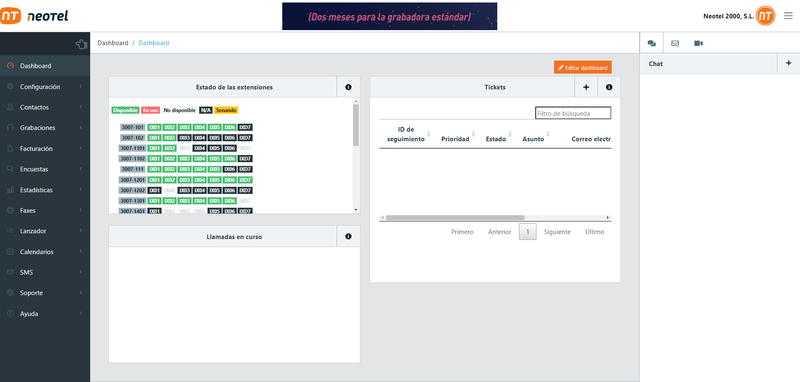Screen dimensions: 800x382
Task: Show info for Estado de las extensiones
Action: coord(348,87)
